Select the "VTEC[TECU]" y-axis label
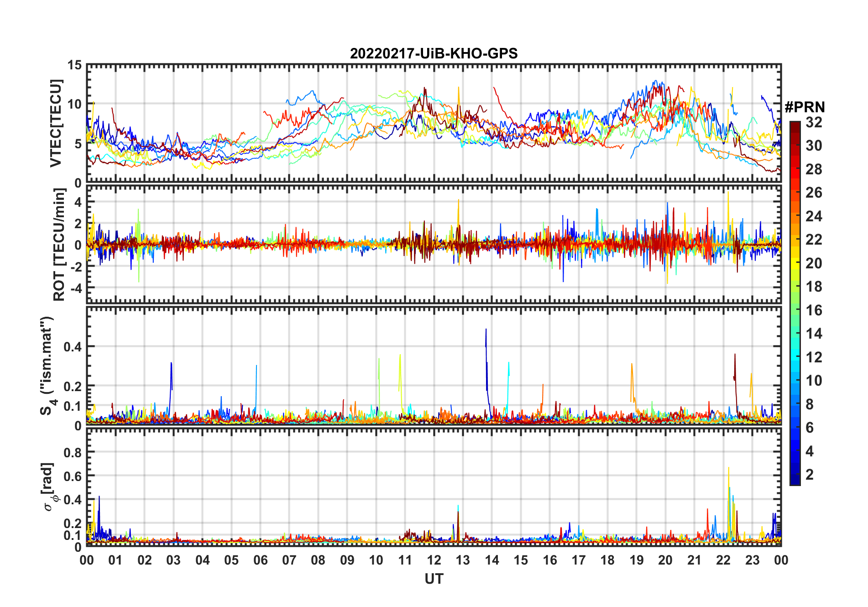Screen dimensions: 868x607 [56, 124]
